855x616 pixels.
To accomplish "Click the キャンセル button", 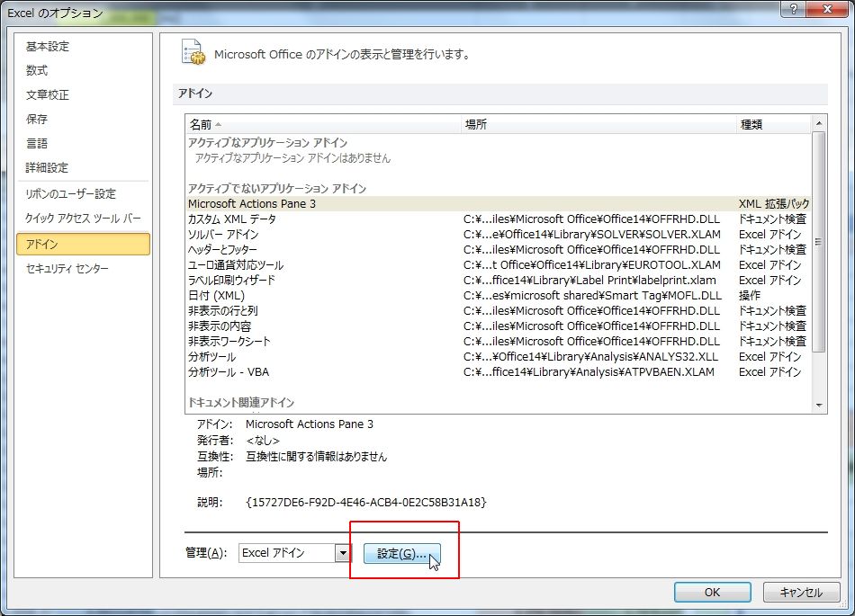I will pyautogui.click(x=800, y=592).
